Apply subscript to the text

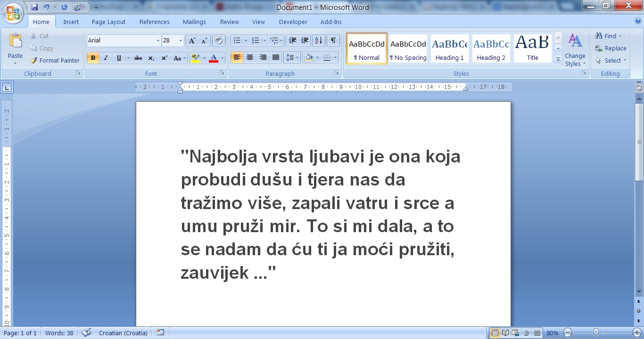click(151, 58)
